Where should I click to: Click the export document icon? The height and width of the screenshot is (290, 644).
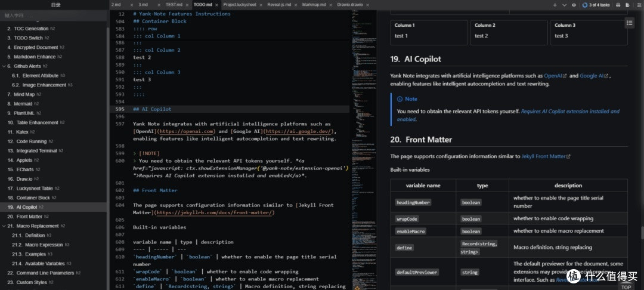click(x=627, y=5)
